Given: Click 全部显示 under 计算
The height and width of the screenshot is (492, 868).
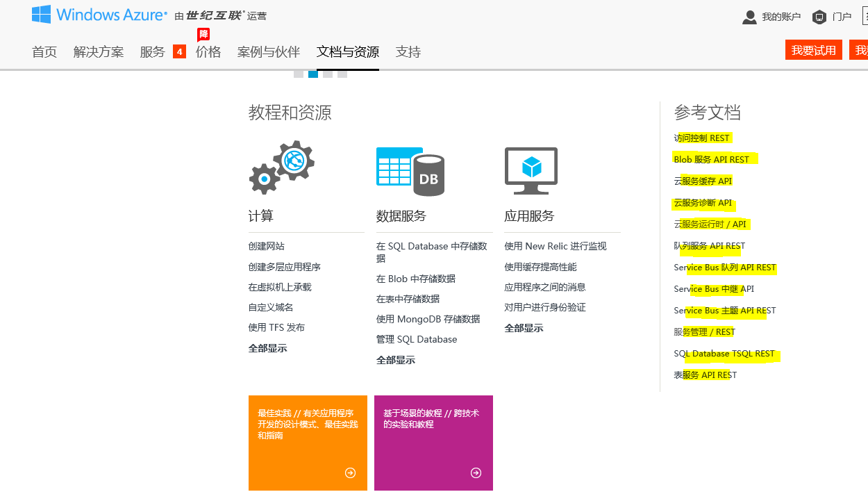Looking at the screenshot, I should click(268, 348).
